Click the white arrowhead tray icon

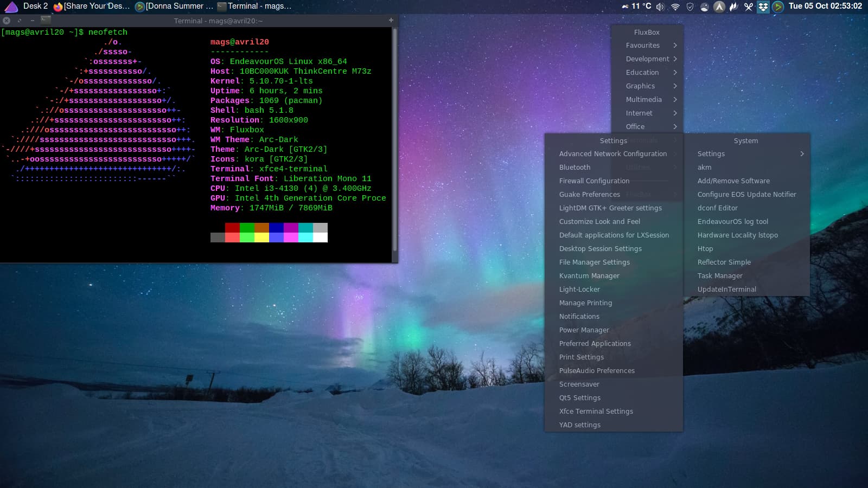coord(719,7)
